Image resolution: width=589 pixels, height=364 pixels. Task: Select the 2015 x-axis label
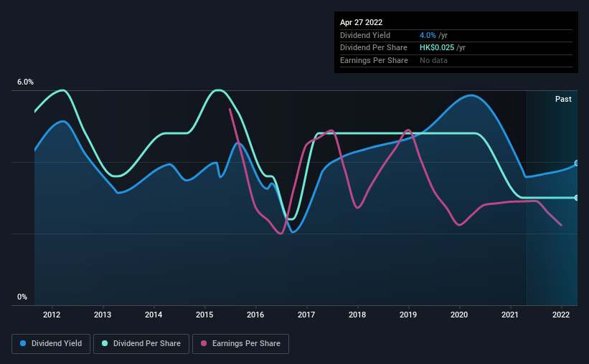coord(204,315)
